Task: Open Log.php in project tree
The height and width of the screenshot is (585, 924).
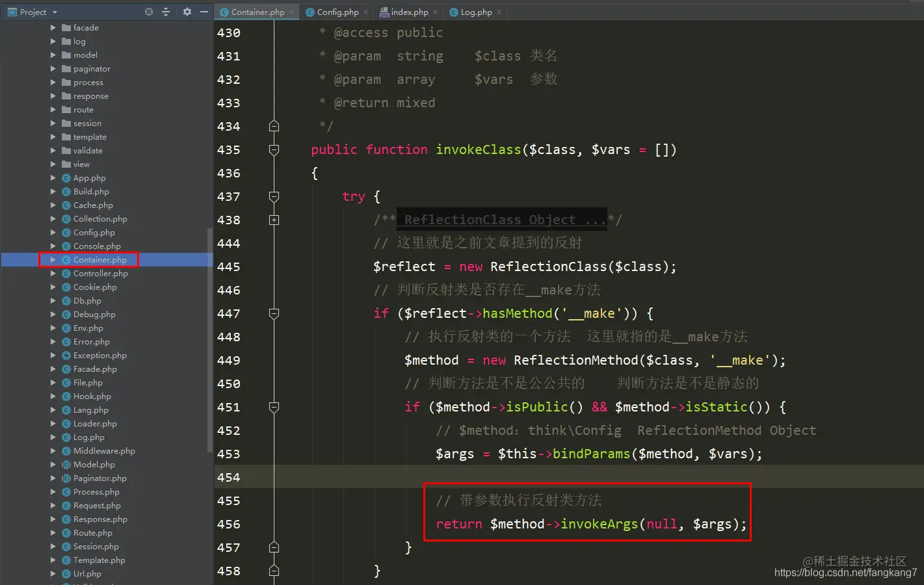Action: coord(89,437)
